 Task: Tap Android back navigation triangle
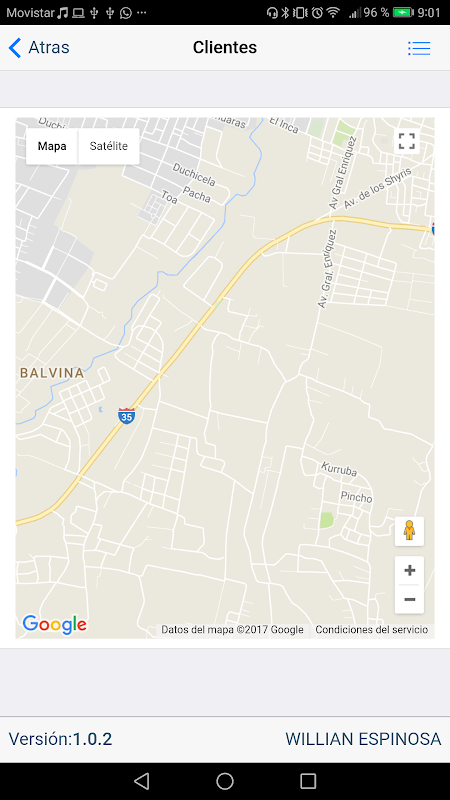coord(141,781)
